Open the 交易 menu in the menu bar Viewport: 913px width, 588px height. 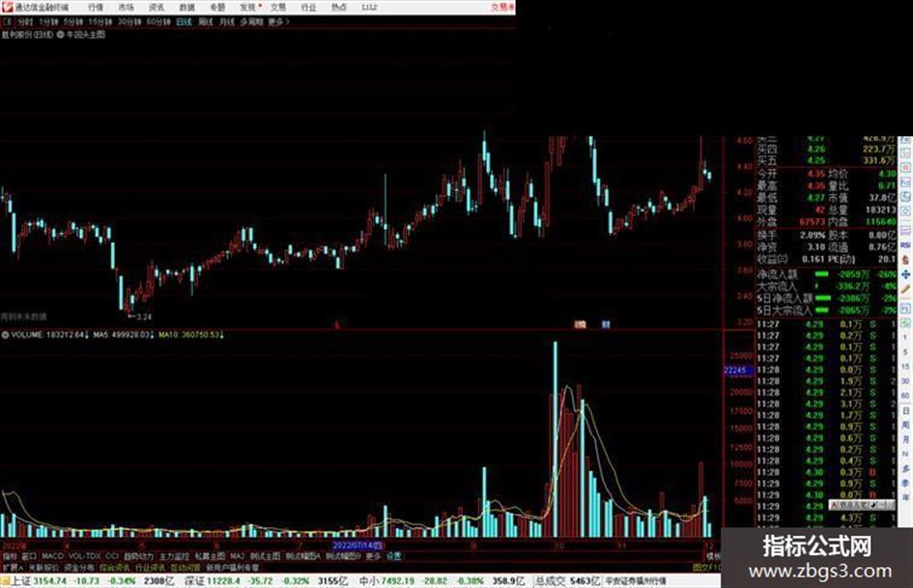tap(278, 7)
